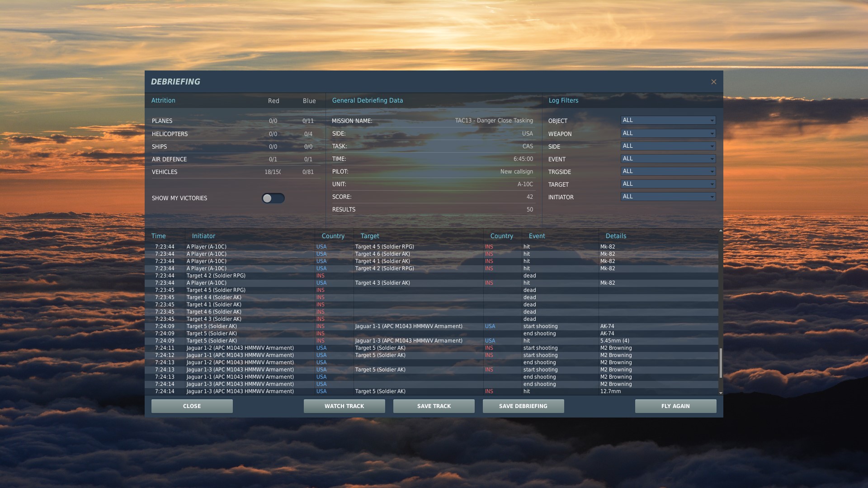Open the OBJECT filter dropdown

coord(668,120)
